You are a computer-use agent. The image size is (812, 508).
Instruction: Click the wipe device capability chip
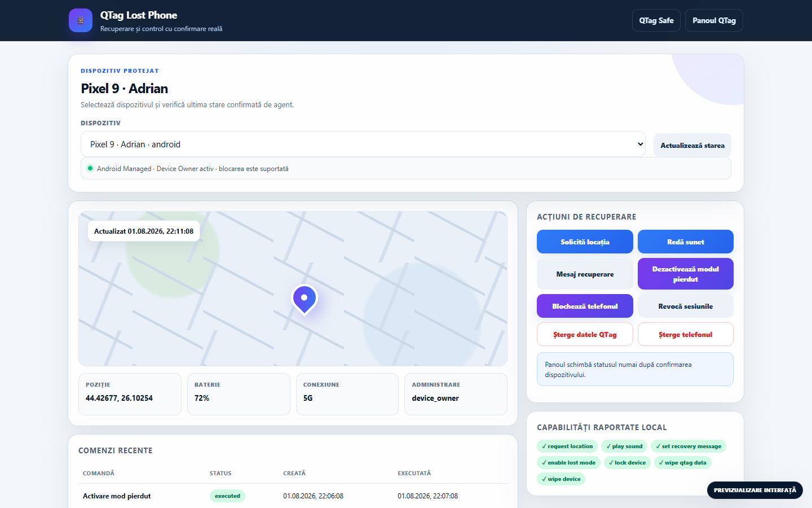tap(561, 479)
